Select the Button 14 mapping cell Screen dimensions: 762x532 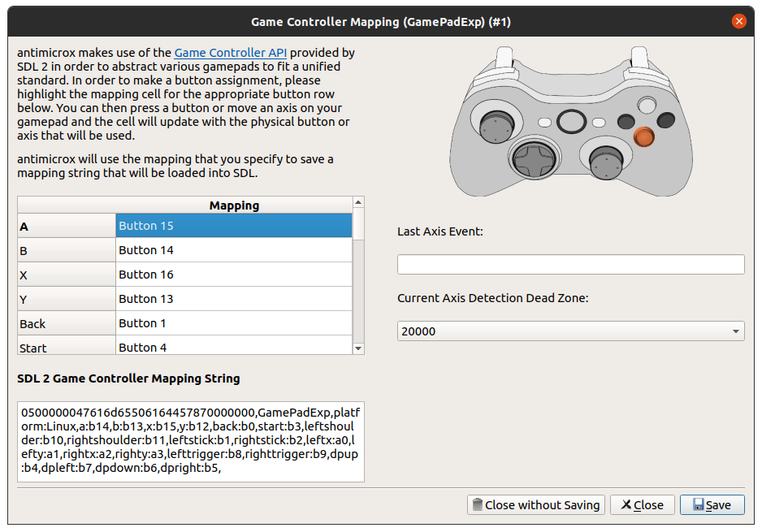click(x=234, y=250)
